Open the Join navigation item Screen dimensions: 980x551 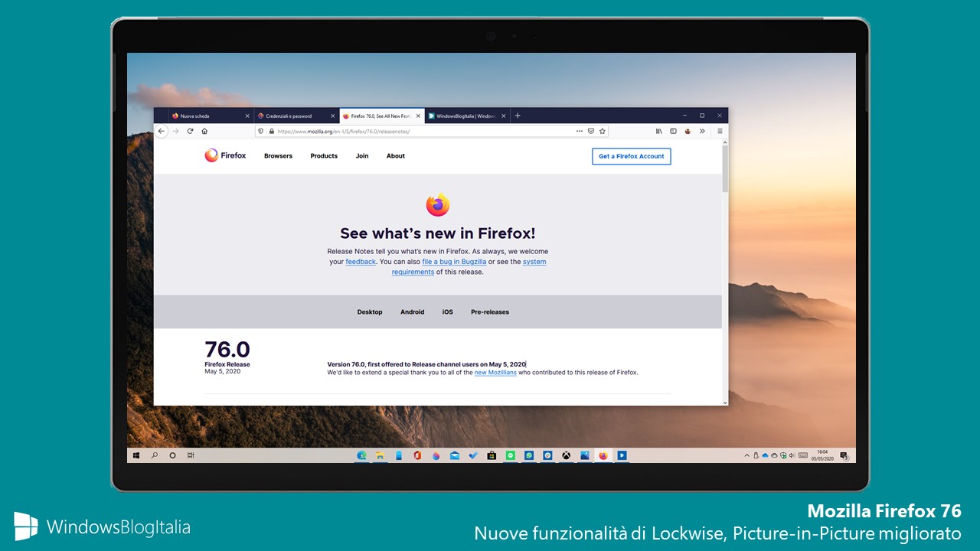tap(362, 156)
